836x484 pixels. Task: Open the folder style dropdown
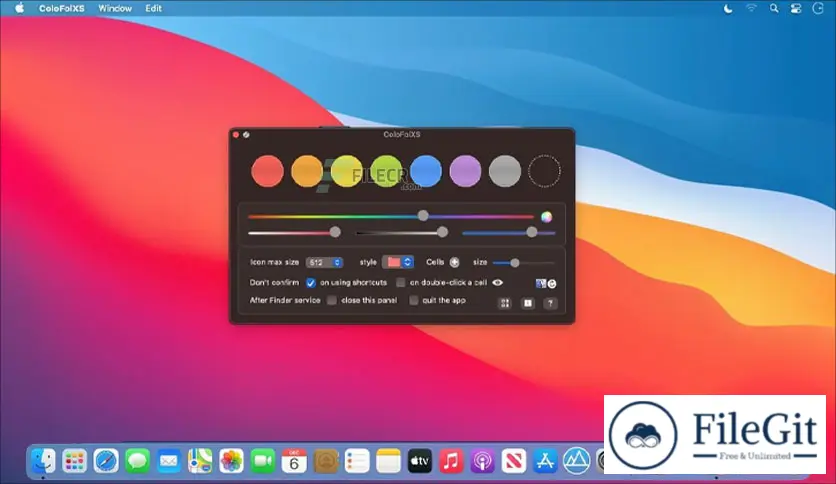click(x=398, y=262)
